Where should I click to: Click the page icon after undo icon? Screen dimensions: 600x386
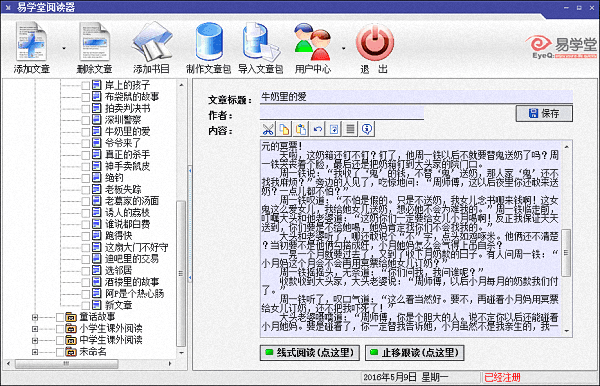tap(334, 129)
